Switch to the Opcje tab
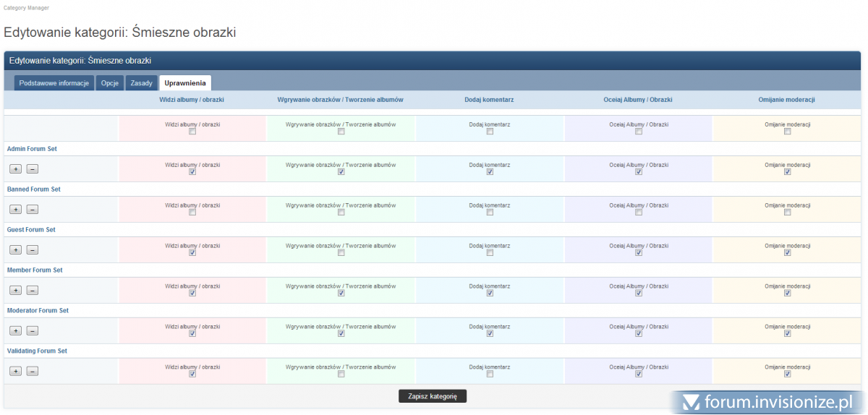 click(x=110, y=83)
